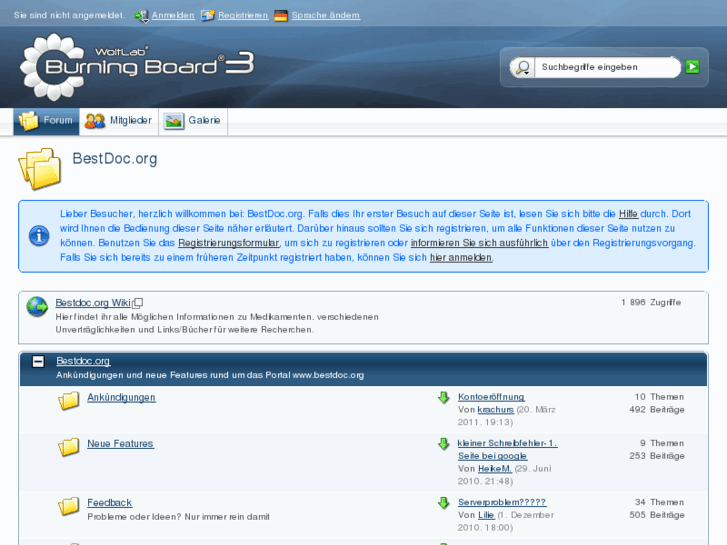Open the Neue Features forum

(x=121, y=444)
